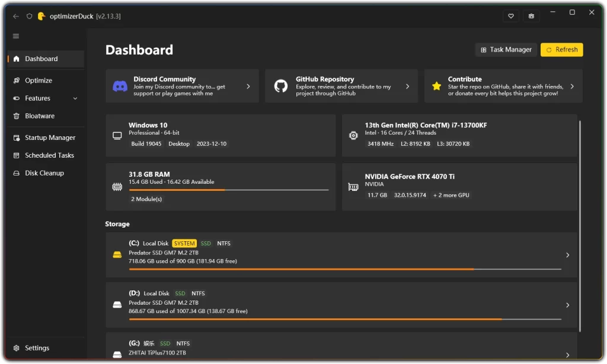
Task: Click the 'Storage' section heading
Action: coord(117,224)
